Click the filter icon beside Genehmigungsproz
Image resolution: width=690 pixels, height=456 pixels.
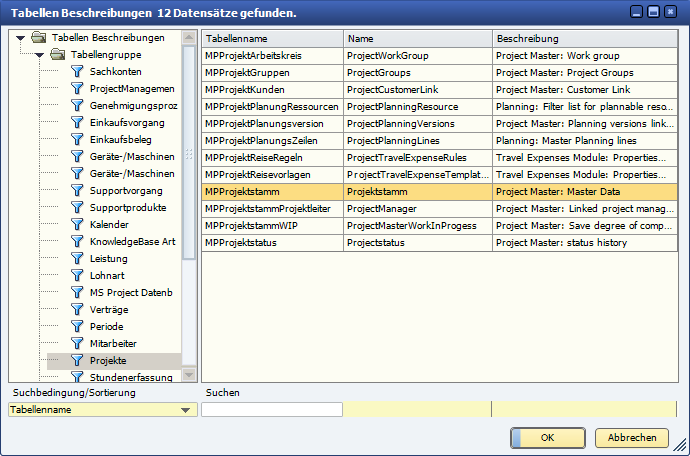tap(77, 106)
